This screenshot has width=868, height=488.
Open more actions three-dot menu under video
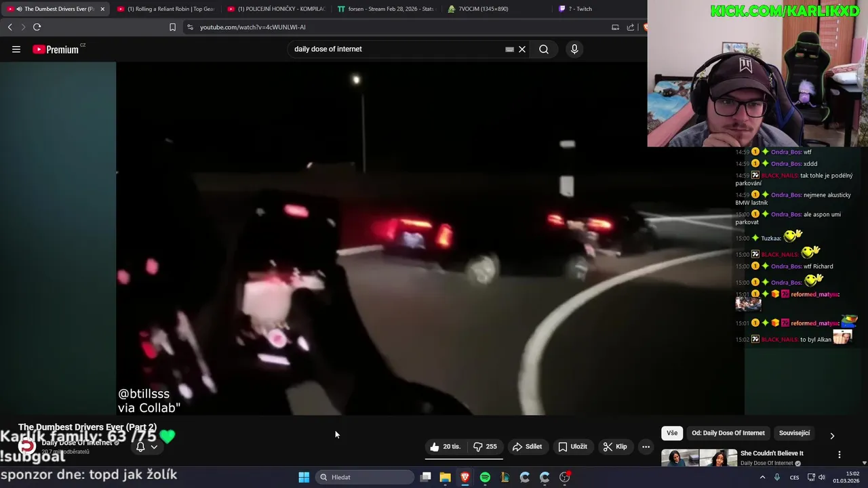pos(646,447)
